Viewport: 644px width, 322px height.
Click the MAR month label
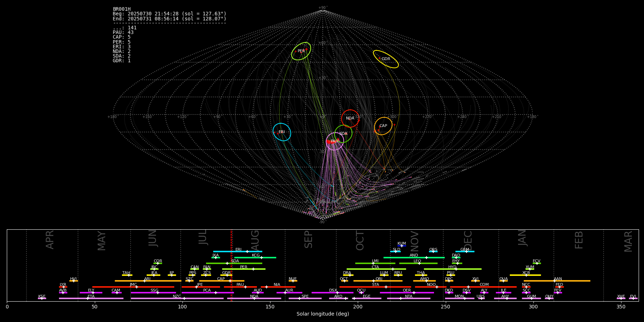tap(628, 241)
